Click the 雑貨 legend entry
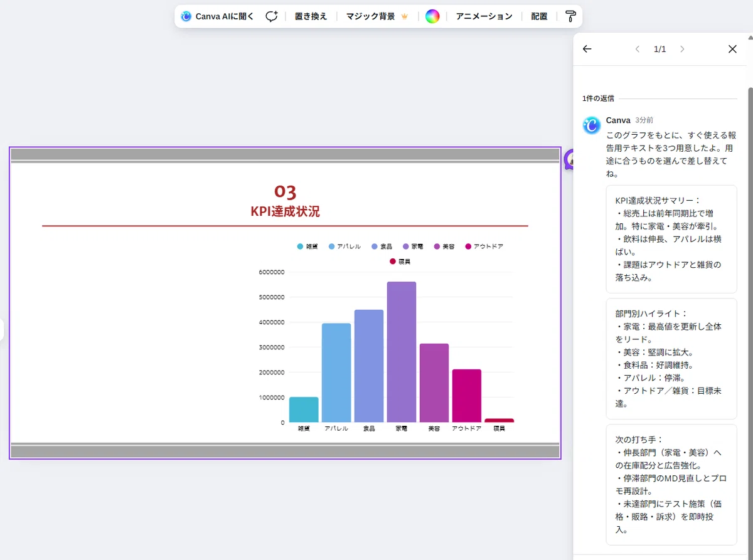 click(x=307, y=246)
